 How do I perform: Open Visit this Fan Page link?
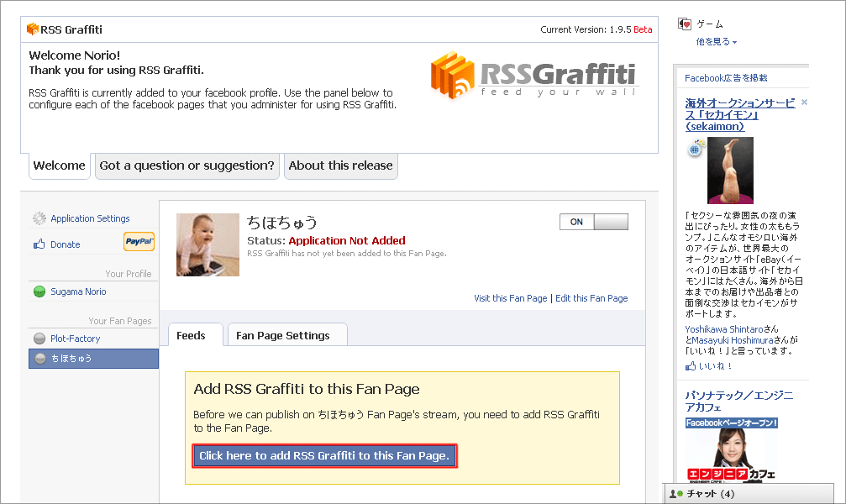pyautogui.click(x=511, y=298)
